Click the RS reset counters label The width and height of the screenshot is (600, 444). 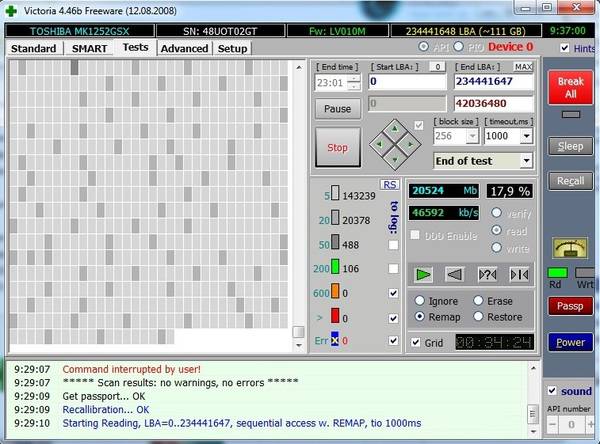coord(390,184)
